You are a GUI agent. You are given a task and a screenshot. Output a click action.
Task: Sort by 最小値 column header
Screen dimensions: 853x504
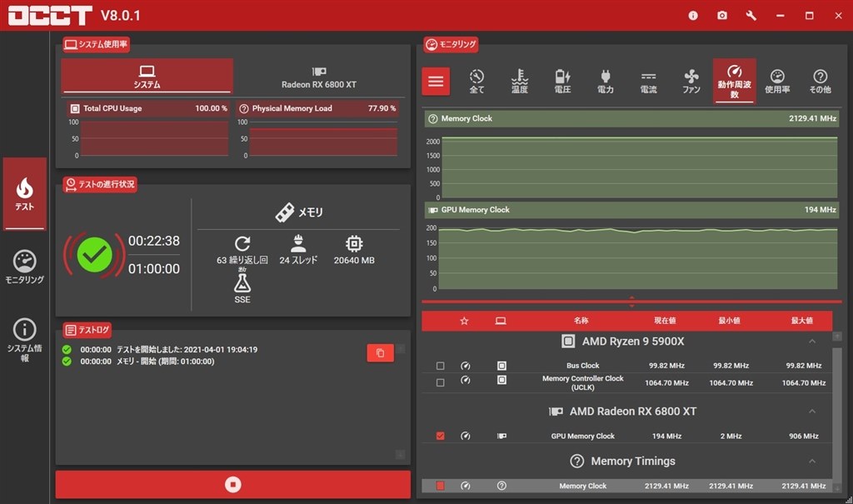(x=729, y=321)
